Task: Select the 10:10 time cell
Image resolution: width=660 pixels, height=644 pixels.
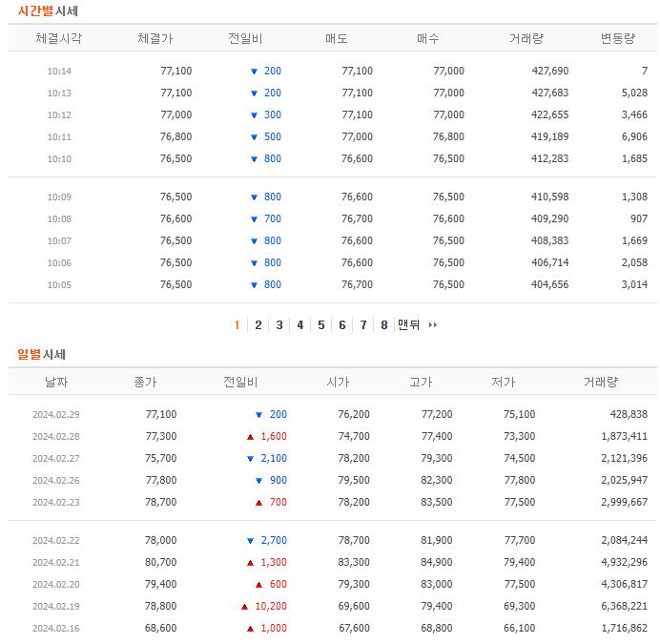Action: pyautogui.click(x=59, y=158)
